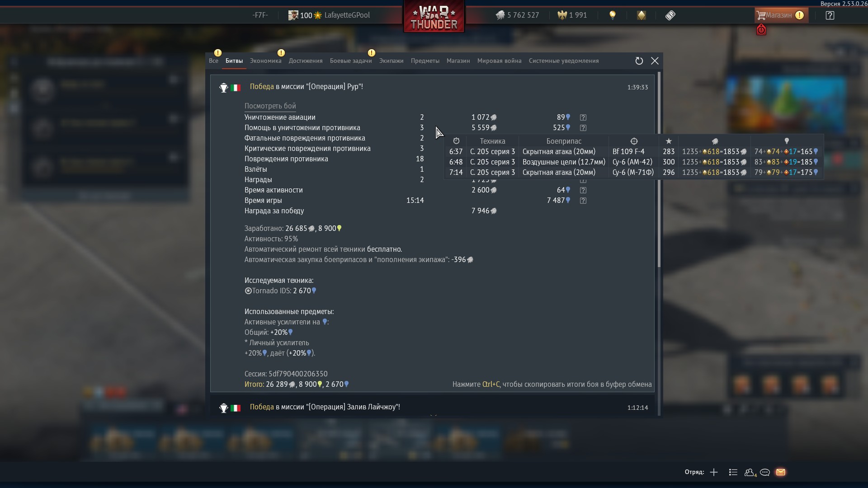The width and height of the screenshot is (868, 488).
Task: Show help for Уничтожение авиации row
Action: (x=583, y=117)
